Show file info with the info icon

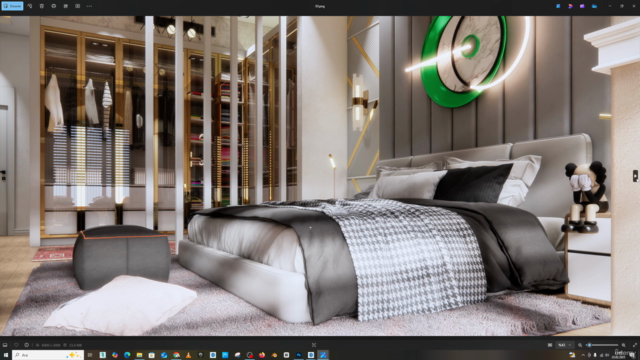coord(27,345)
